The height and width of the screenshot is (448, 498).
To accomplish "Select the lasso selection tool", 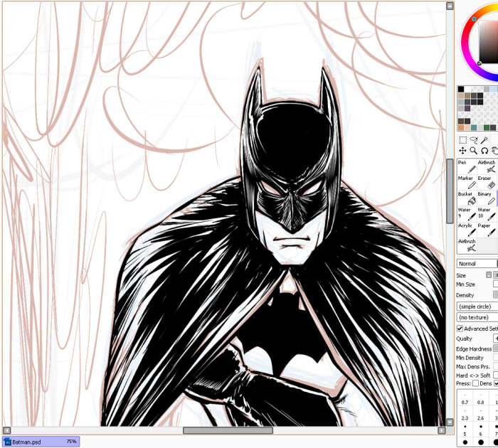I will tap(473, 140).
